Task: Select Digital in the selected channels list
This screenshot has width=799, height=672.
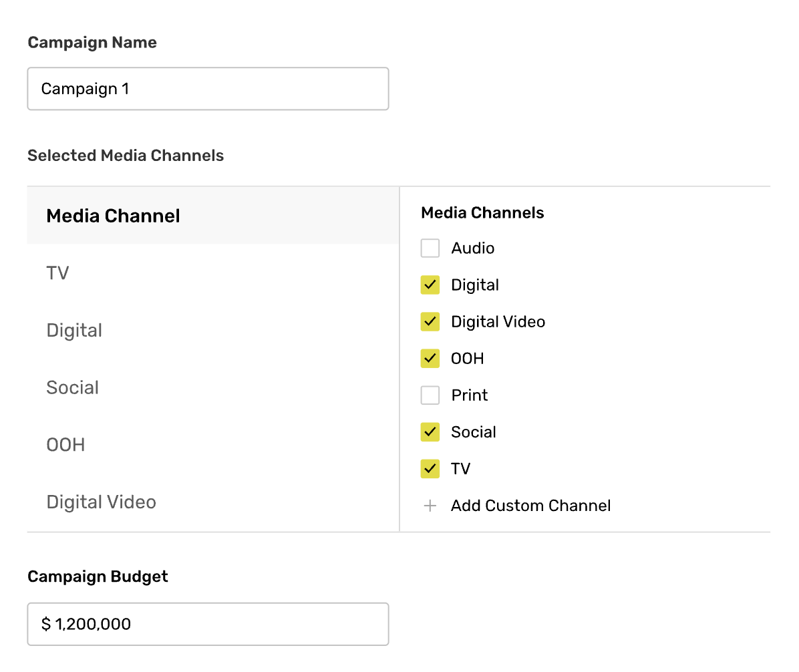Action: 74,331
